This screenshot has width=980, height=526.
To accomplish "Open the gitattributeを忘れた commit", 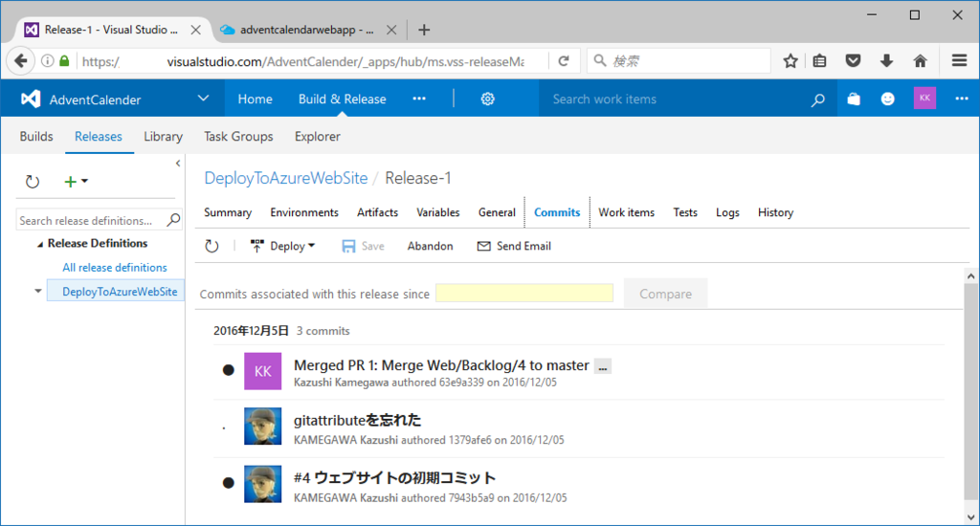I will (x=358, y=420).
